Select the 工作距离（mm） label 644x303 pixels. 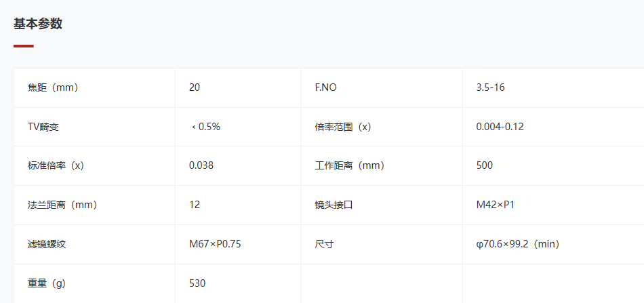[350, 165]
